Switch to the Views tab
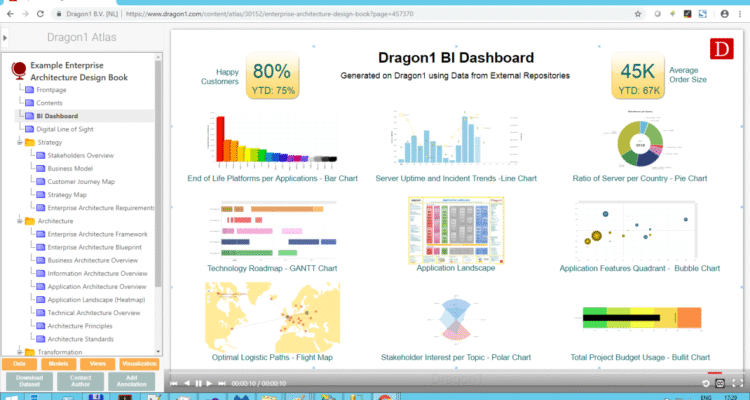Image resolution: width=750 pixels, height=400 pixels. [x=98, y=364]
